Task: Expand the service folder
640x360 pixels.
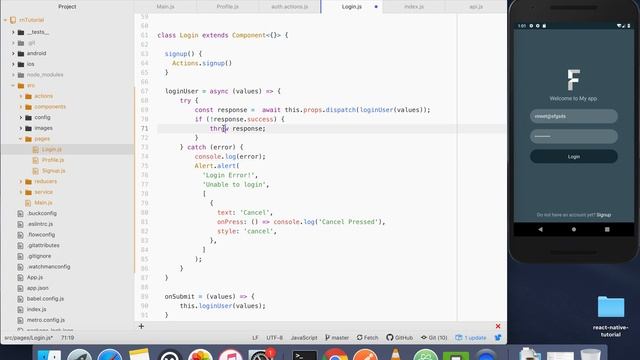Action: (x=21, y=192)
